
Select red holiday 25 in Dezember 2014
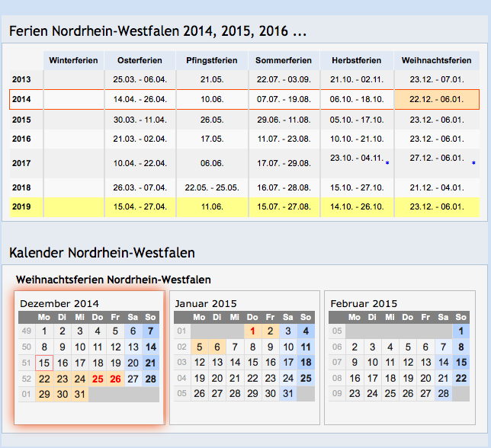(98, 379)
